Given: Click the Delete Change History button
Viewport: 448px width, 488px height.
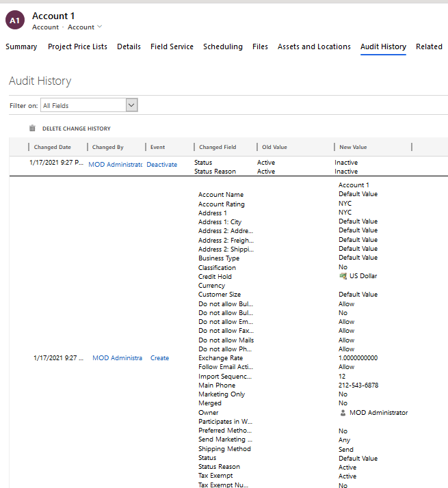Looking at the screenshot, I should coord(76,128).
